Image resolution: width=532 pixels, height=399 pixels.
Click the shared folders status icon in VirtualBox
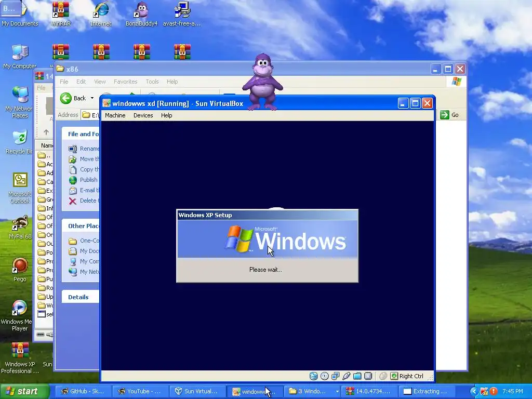[357, 376]
